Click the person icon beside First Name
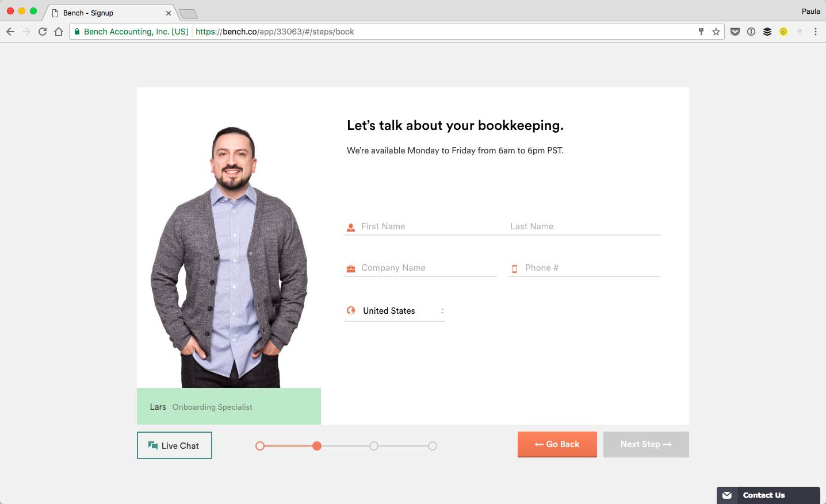 (351, 226)
